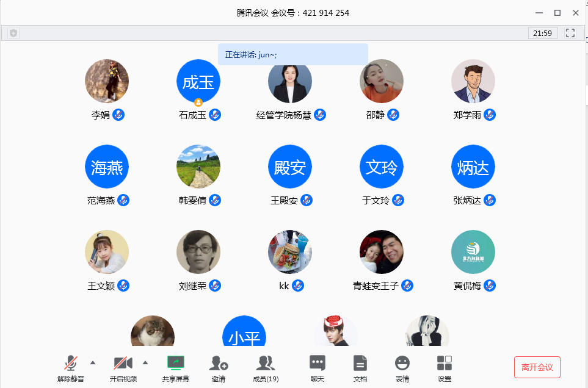Select 郑学雨's cartoon avatar
This screenshot has height=388, width=588.
click(473, 81)
